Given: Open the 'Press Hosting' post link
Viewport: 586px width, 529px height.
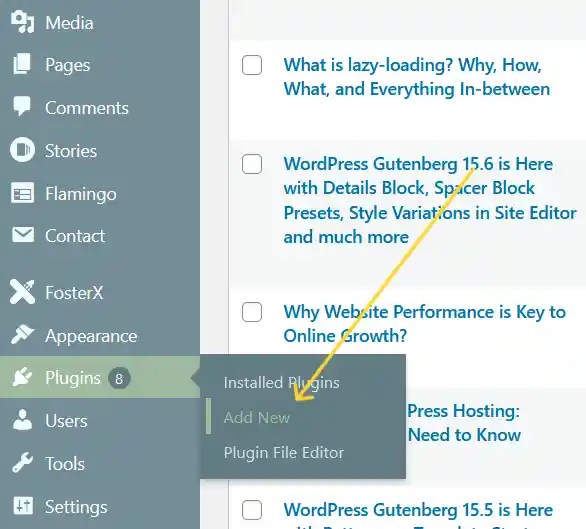Looking at the screenshot, I should pos(464,422).
